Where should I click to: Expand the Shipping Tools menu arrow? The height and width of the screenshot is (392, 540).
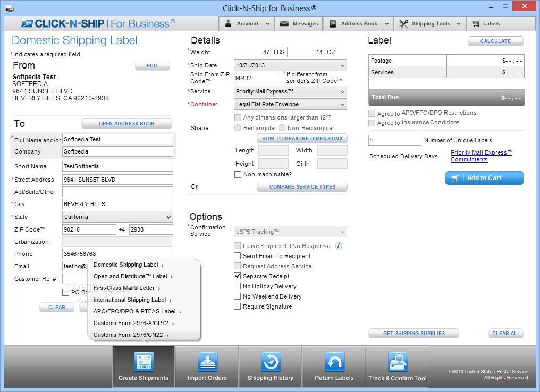(458, 24)
